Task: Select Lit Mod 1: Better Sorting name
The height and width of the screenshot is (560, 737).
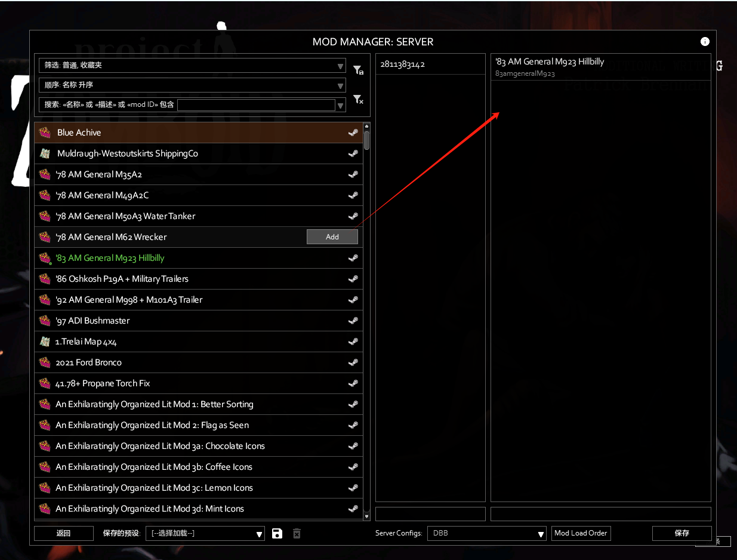Action: 155,404
